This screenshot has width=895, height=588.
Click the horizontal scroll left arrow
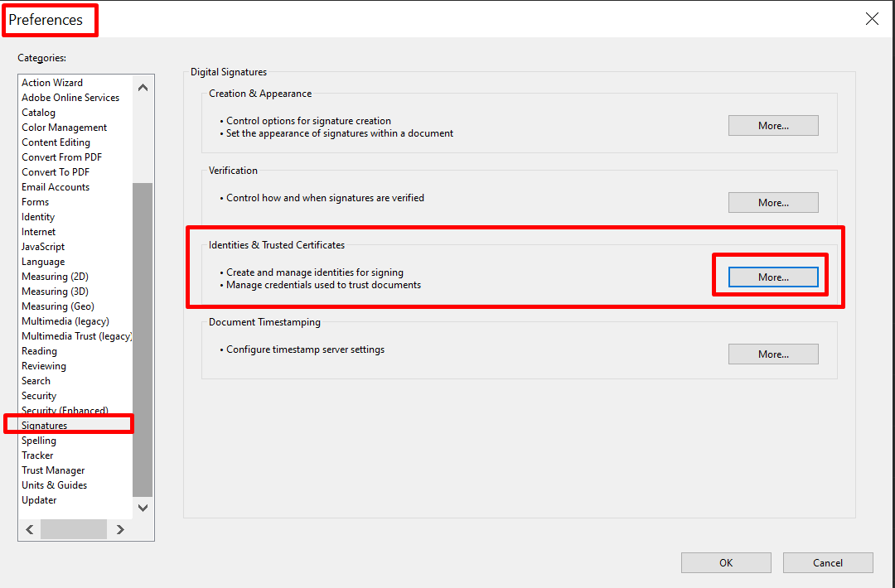30,529
